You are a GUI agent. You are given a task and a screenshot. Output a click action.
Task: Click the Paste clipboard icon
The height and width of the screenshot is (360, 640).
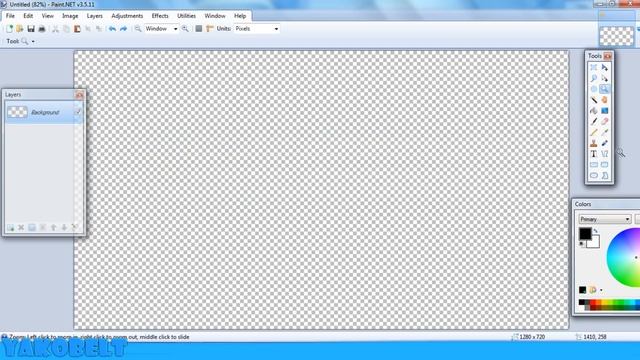coord(77,29)
